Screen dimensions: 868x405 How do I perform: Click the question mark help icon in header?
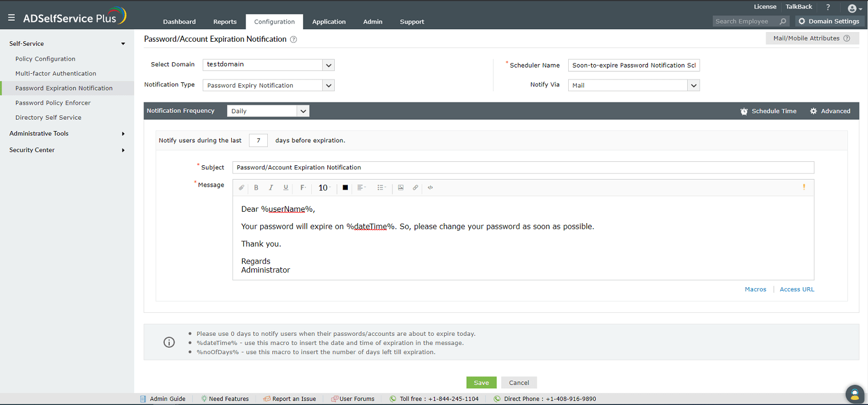(x=827, y=7)
